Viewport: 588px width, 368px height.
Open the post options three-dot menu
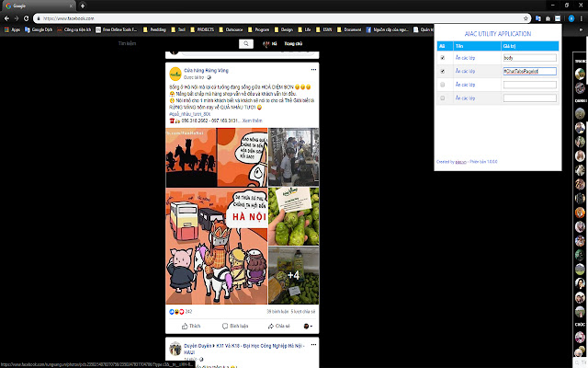coord(313,69)
